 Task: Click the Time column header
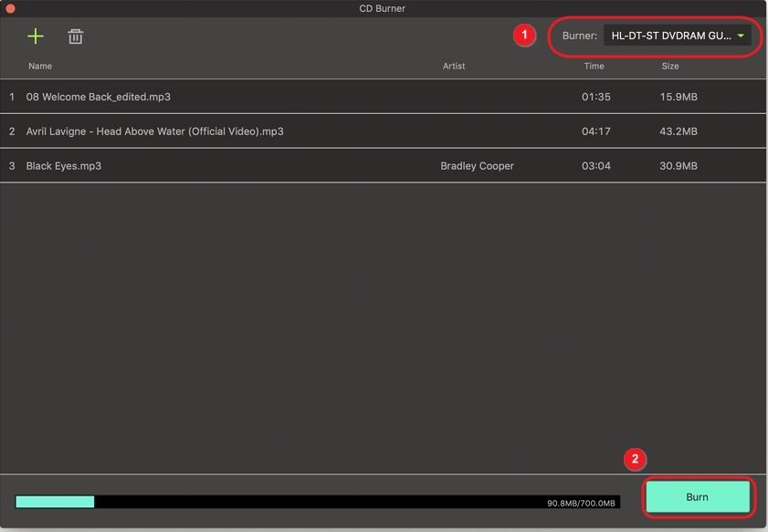[x=594, y=66]
